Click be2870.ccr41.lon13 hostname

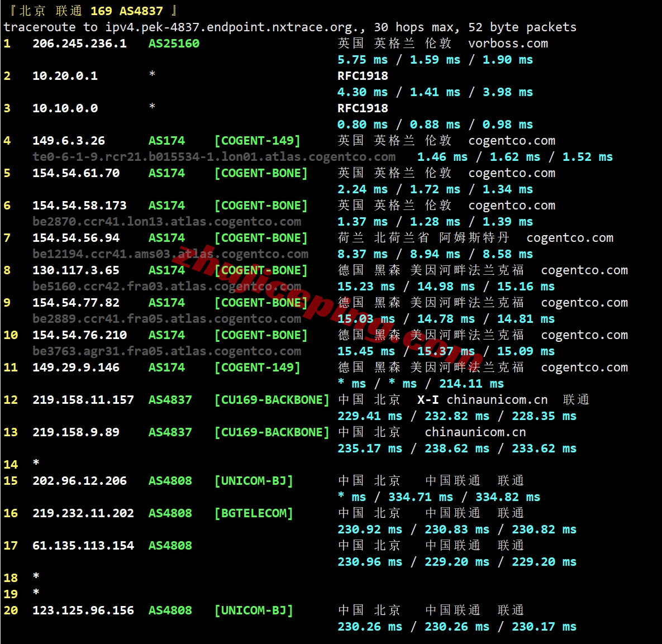point(167,222)
